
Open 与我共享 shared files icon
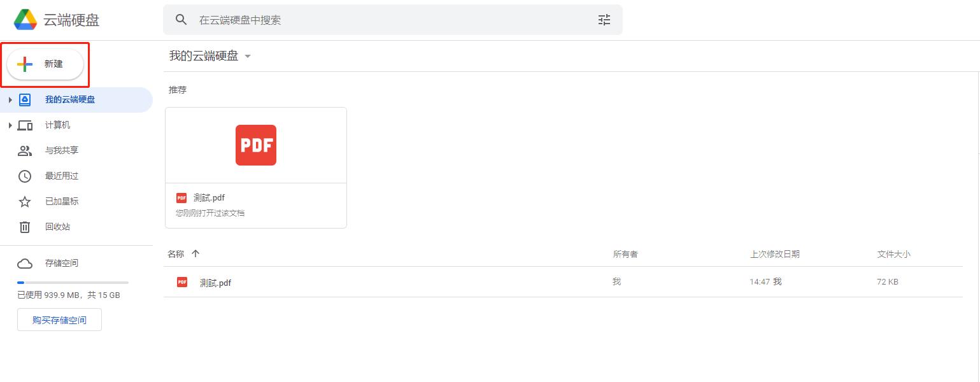(24, 150)
